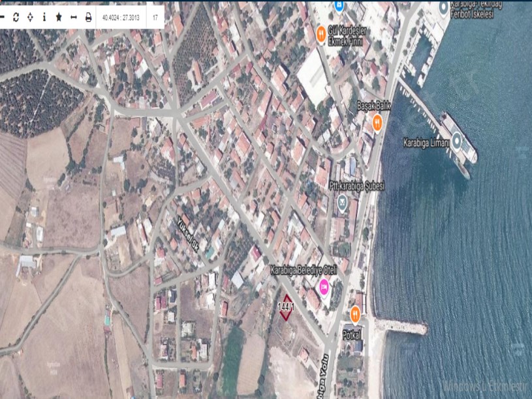This screenshot has width=532, height=399.
Task: Open the info tool in toolbar
Action: coord(44,17)
